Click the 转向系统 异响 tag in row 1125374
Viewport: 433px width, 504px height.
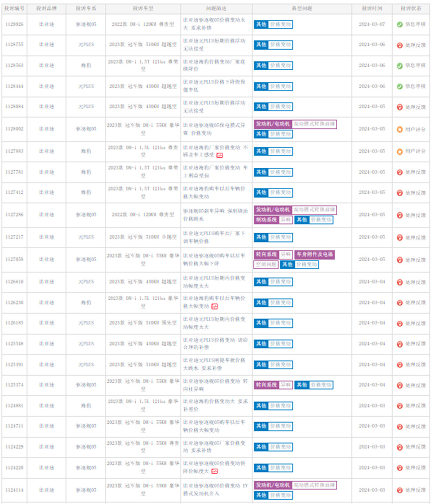(273, 385)
